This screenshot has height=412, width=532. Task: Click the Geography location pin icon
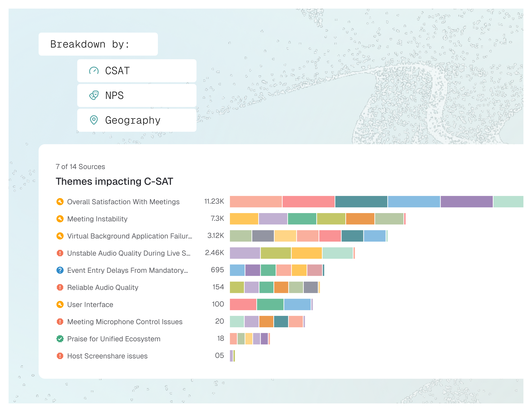coord(94,120)
